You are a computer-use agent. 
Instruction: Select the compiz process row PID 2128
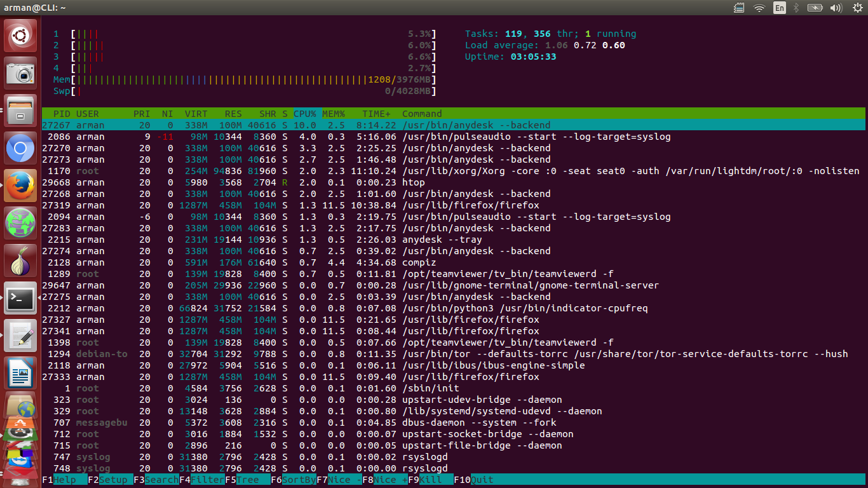pos(454,262)
